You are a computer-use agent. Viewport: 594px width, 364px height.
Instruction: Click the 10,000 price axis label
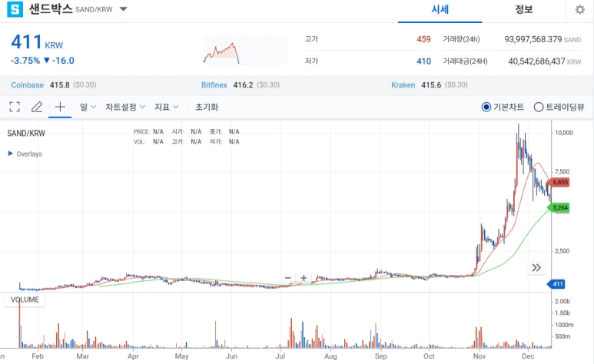tap(564, 133)
